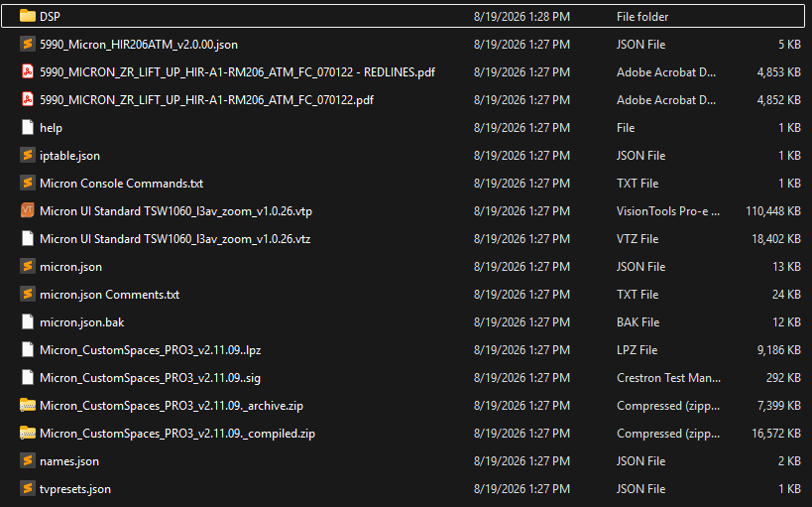812x507 pixels.
Task: Select micron.json.bak file name
Action: [x=82, y=322]
